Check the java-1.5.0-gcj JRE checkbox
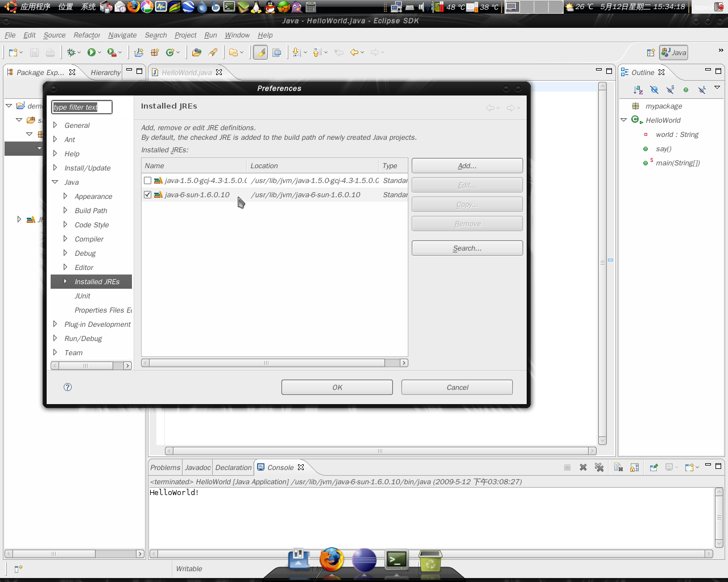728x582 pixels. coord(147,180)
